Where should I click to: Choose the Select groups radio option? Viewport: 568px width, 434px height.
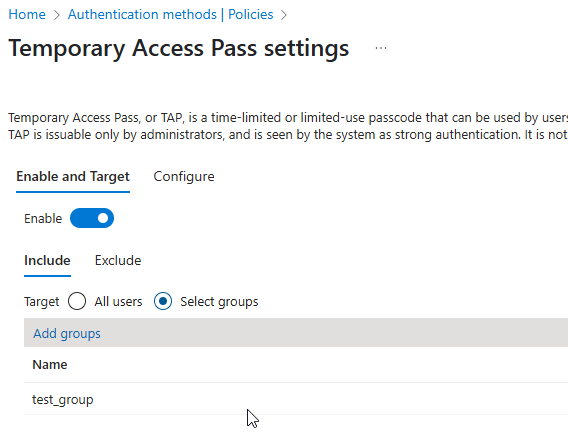(x=163, y=301)
